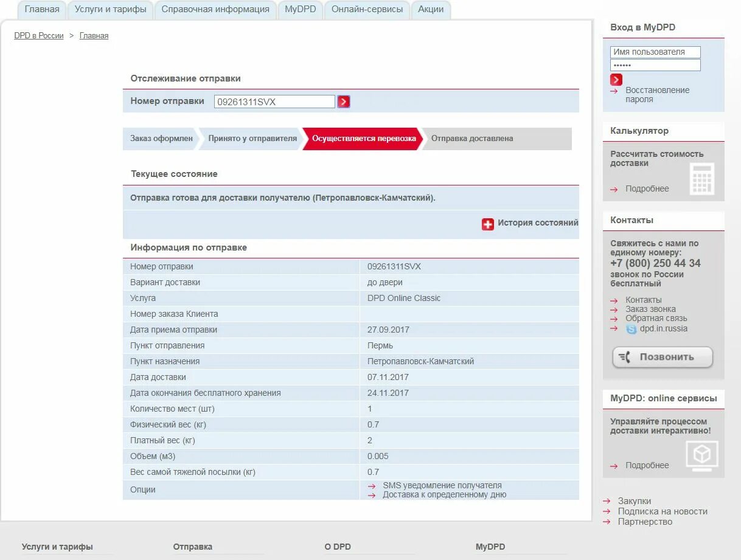
Task: Switch to Справочная информация tab
Action: tap(215, 9)
